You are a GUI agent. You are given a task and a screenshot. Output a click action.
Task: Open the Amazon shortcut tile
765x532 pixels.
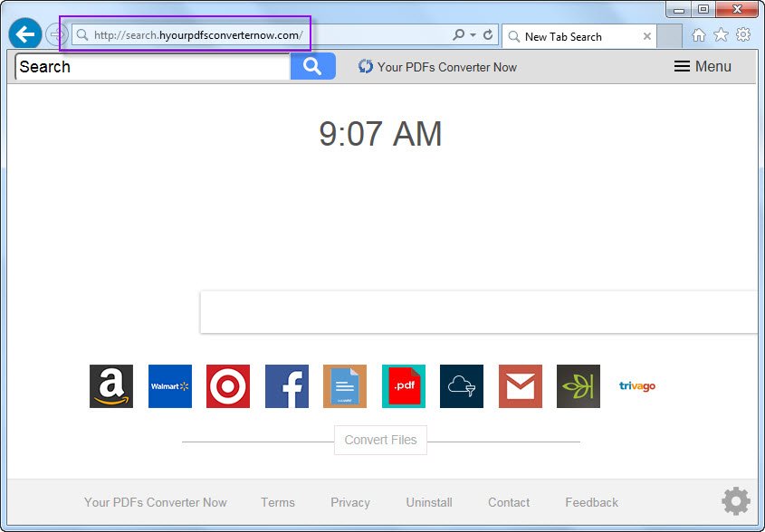(x=111, y=386)
